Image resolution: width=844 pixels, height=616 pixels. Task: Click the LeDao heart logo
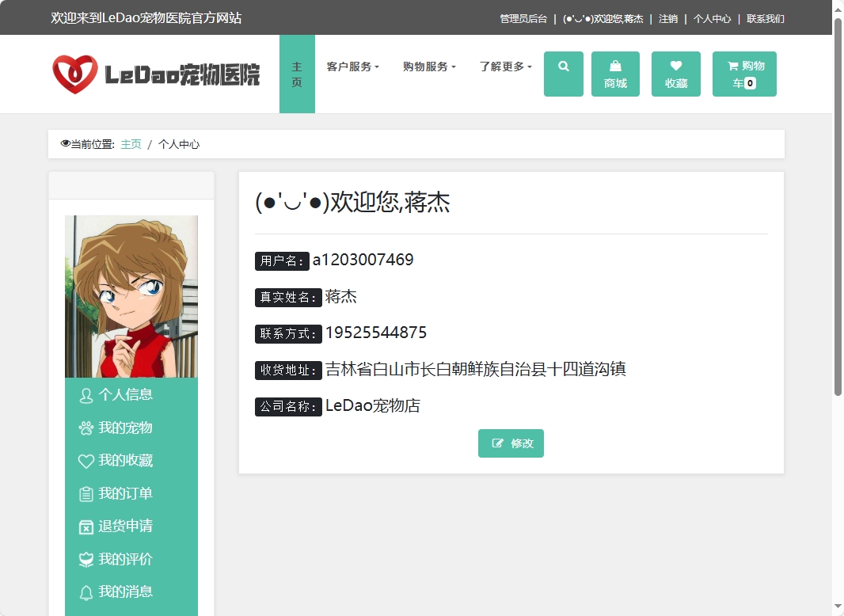click(75, 74)
